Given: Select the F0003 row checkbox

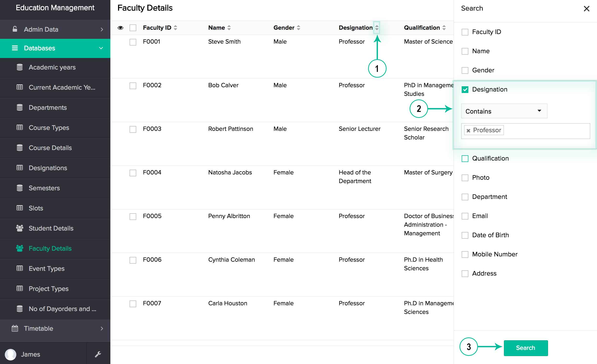Looking at the screenshot, I should tap(133, 129).
